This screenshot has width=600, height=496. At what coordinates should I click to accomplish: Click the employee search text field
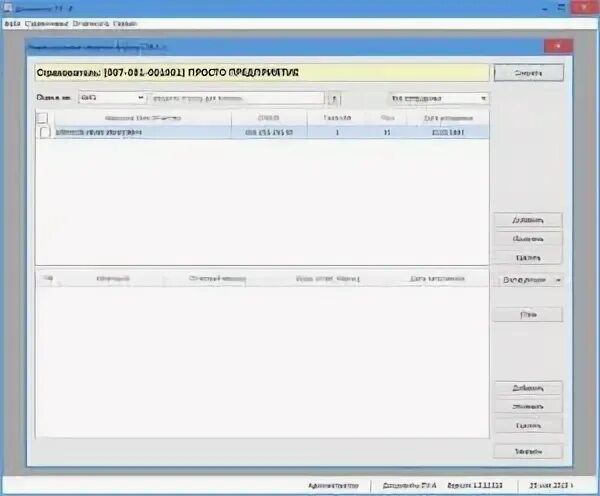pos(237,98)
